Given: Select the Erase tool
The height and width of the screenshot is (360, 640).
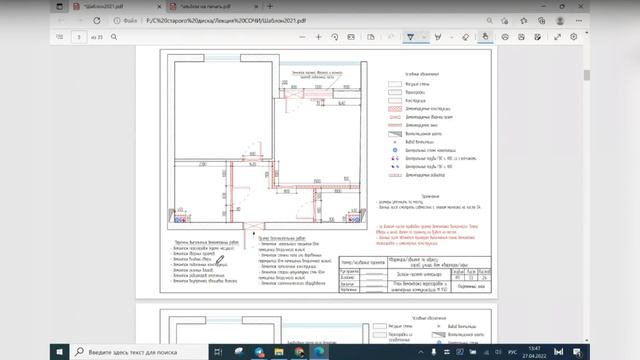Looking at the screenshot, I should click(x=466, y=37).
